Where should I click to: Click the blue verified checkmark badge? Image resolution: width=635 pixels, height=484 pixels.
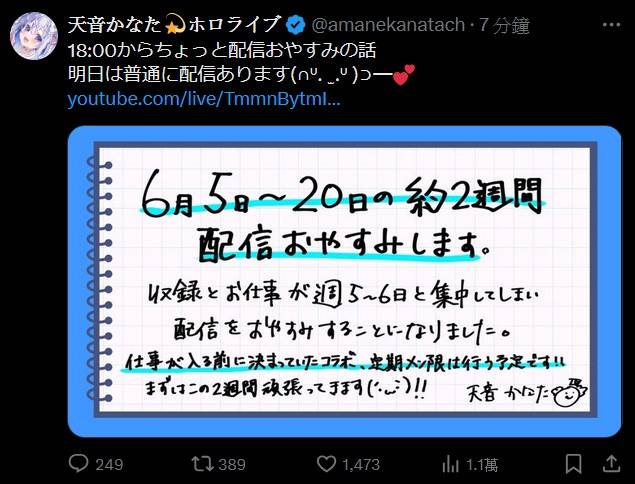pyautogui.click(x=295, y=25)
